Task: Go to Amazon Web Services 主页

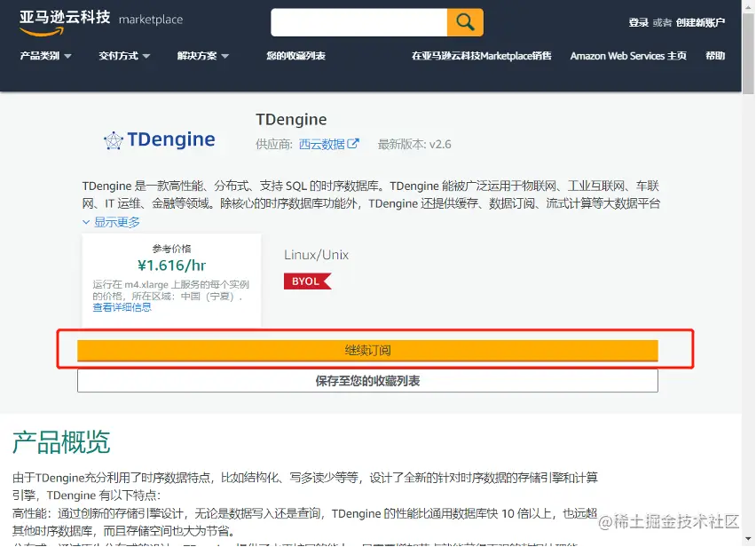Action: pyautogui.click(x=627, y=54)
